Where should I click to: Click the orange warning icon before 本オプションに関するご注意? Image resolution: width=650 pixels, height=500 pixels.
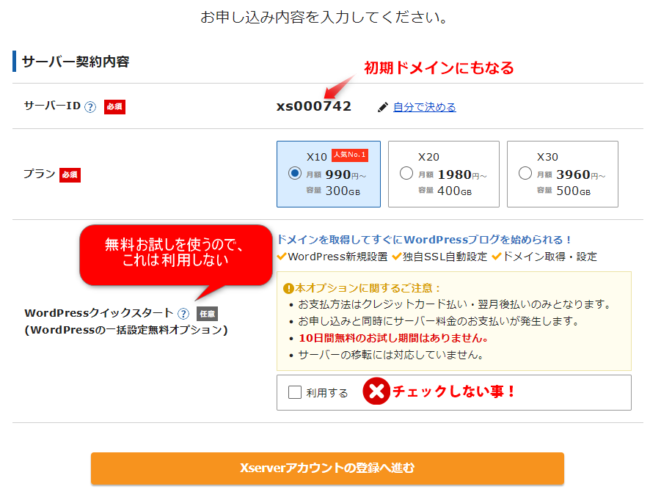point(288,286)
